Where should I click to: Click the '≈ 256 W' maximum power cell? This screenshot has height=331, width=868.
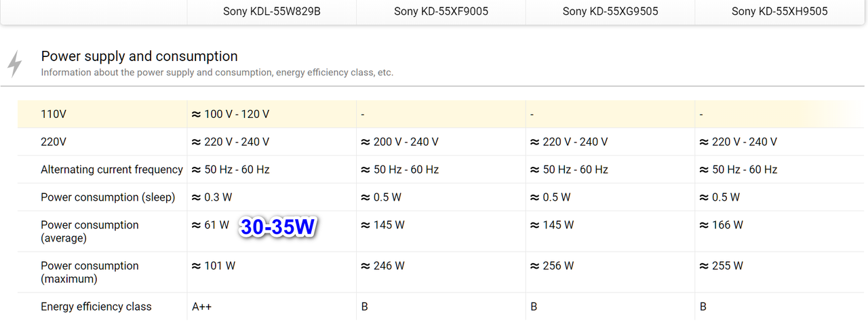552,266
